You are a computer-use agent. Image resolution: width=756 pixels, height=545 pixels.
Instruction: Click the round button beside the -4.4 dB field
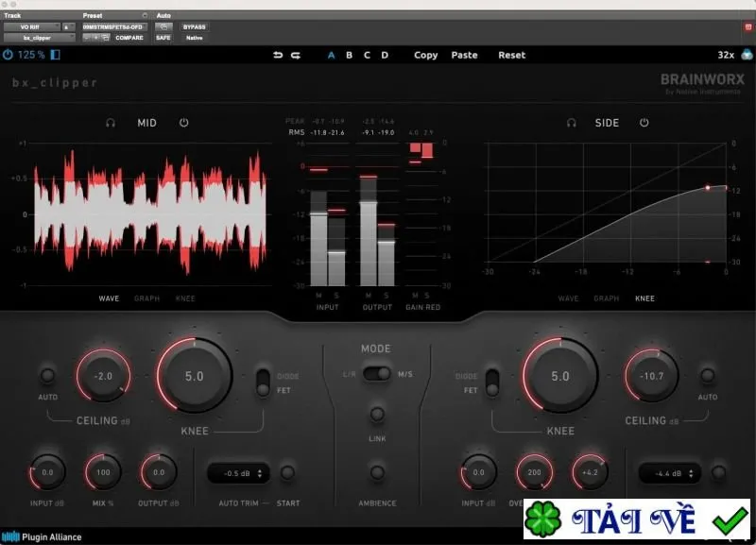coord(718,472)
